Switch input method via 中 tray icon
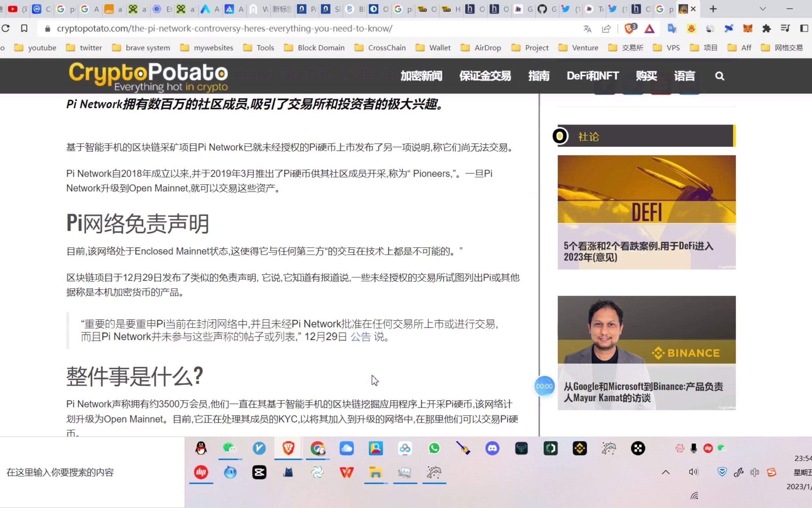The width and height of the screenshot is (812, 508). click(x=755, y=472)
